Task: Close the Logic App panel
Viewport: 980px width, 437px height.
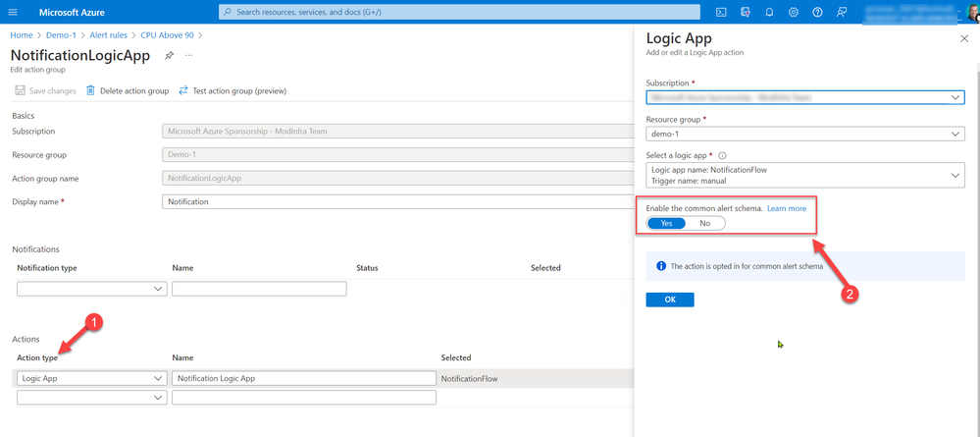Action: coord(963,39)
